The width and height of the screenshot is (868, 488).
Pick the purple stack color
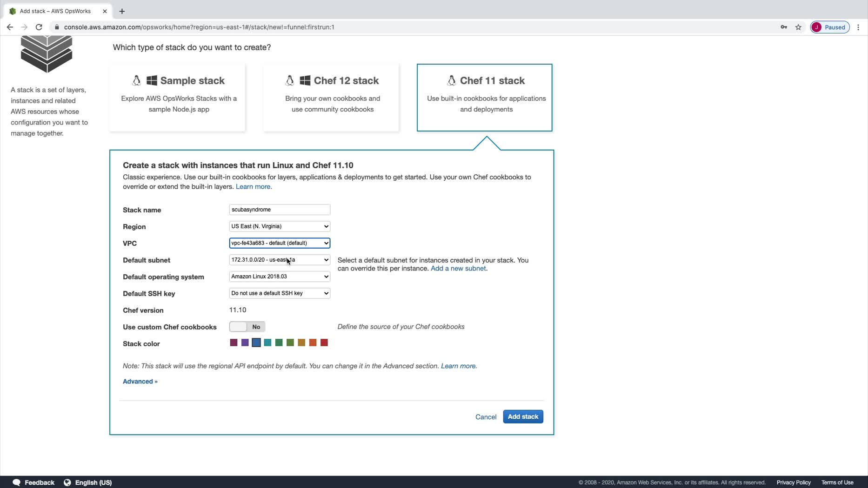(245, 343)
